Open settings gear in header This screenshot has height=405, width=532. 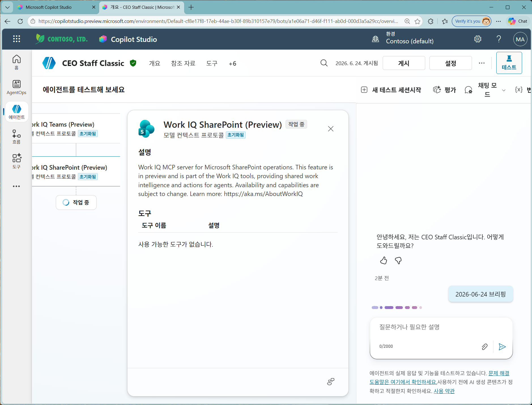point(478,39)
